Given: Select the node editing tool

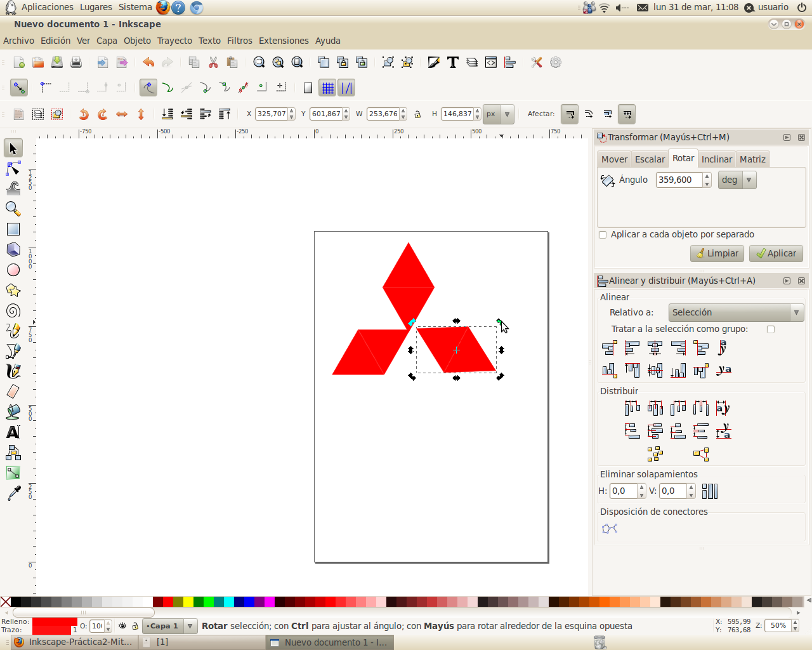Looking at the screenshot, I should pyautogui.click(x=13, y=168).
